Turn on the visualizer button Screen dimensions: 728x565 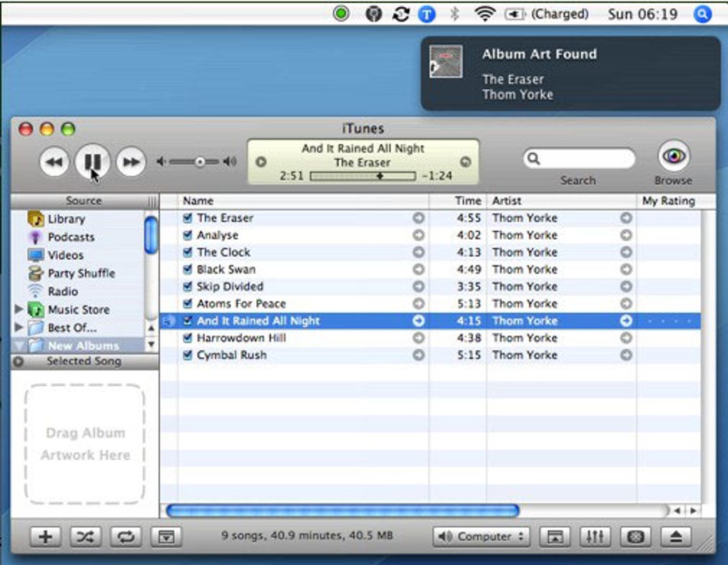(x=636, y=536)
